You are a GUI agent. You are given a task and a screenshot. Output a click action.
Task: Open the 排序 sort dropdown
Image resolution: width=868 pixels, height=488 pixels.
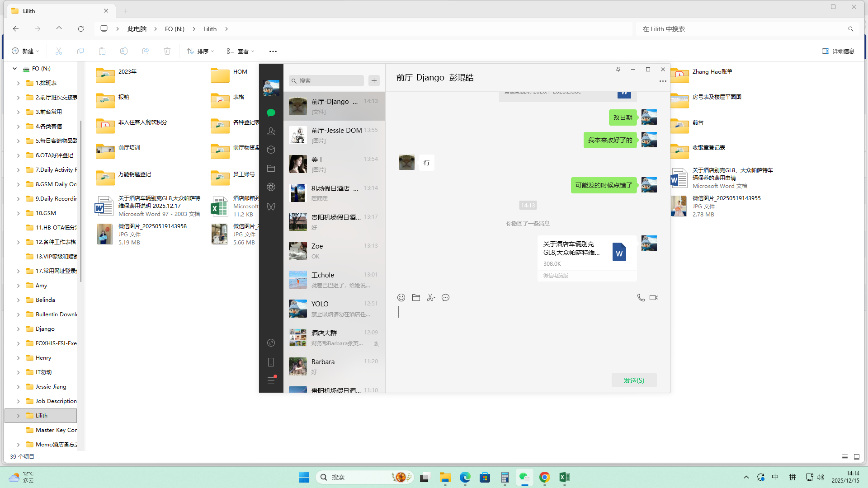(x=200, y=51)
